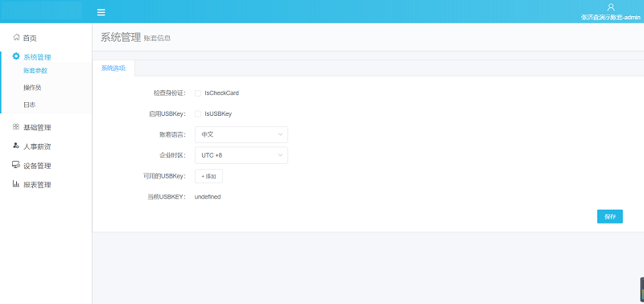Click the 账套信息 subtitle text

[x=157, y=39]
